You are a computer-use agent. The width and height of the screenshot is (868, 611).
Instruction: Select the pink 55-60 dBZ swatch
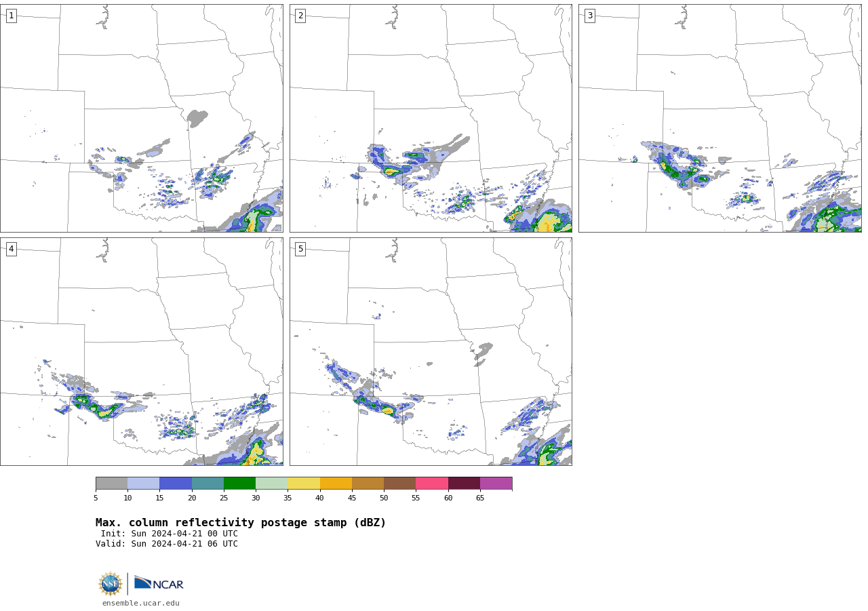pos(432,484)
